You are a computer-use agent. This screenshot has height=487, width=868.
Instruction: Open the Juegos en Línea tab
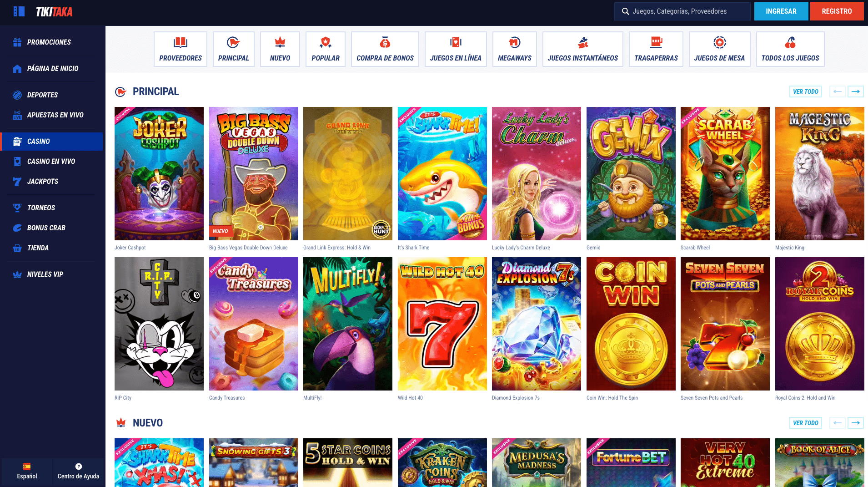point(456,49)
